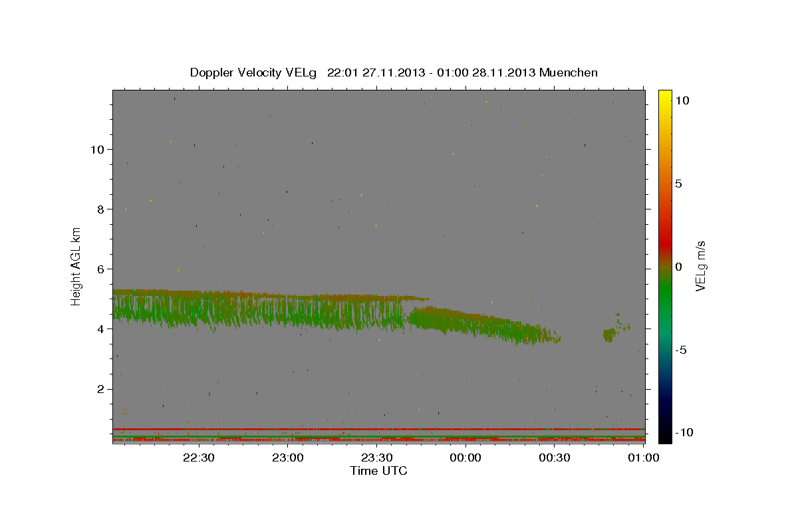Click the height tick label 2
Screen dimensions: 798x532
click(x=100, y=389)
